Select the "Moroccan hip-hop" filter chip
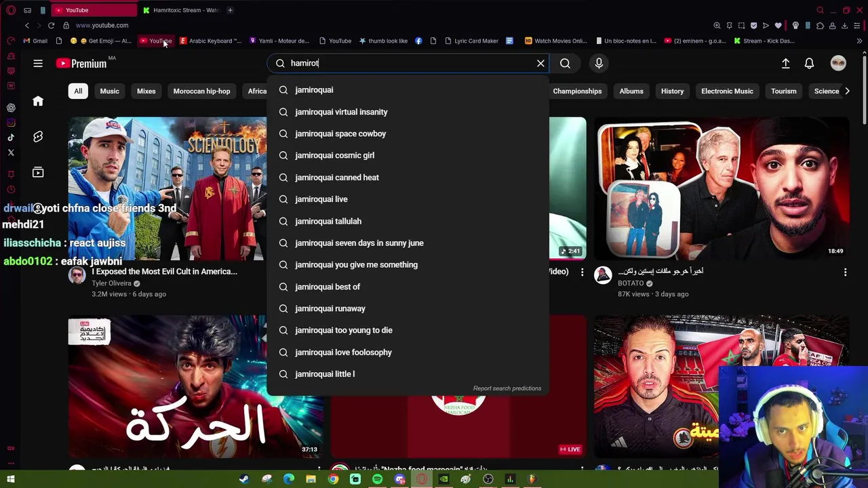Image resolution: width=868 pixels, height=488 pixels. (x=201, y=91)
